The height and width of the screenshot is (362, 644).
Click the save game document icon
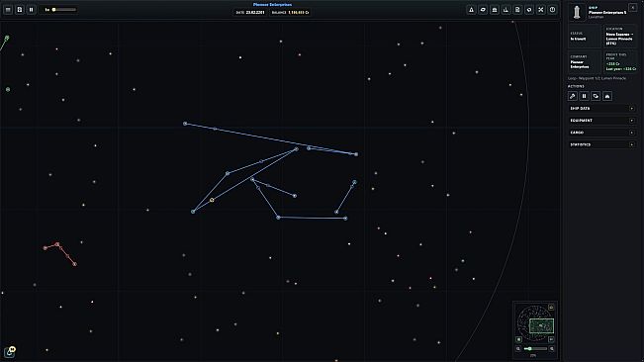point(20,10)
